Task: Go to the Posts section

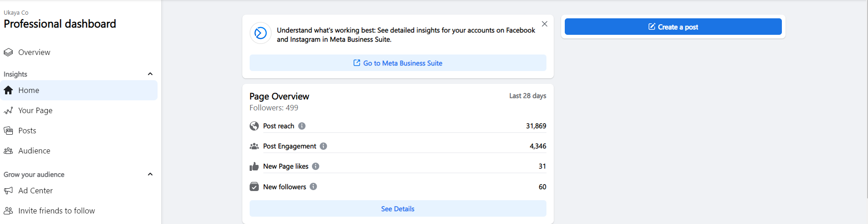Action: (x=27, y=131)
